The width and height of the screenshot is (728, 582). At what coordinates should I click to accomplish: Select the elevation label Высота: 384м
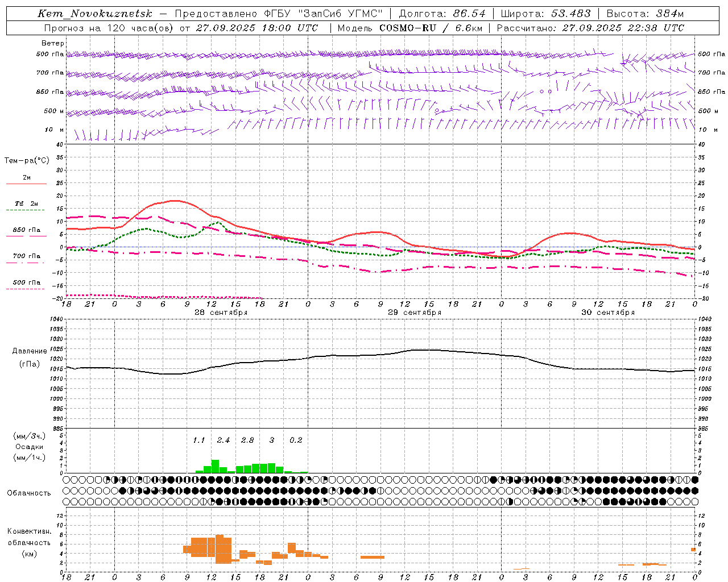(x=645, y=14)
